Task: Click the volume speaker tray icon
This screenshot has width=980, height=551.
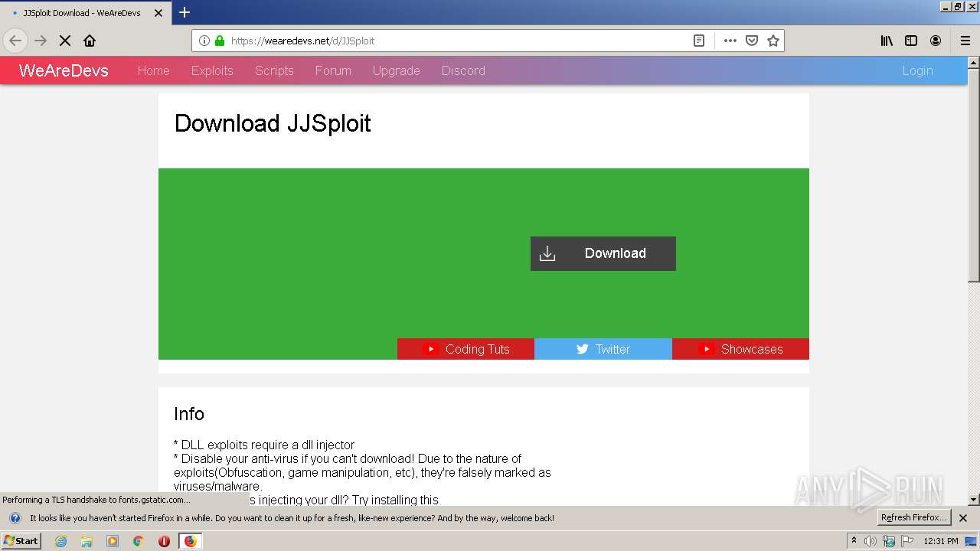Action: tap(871, 541)
